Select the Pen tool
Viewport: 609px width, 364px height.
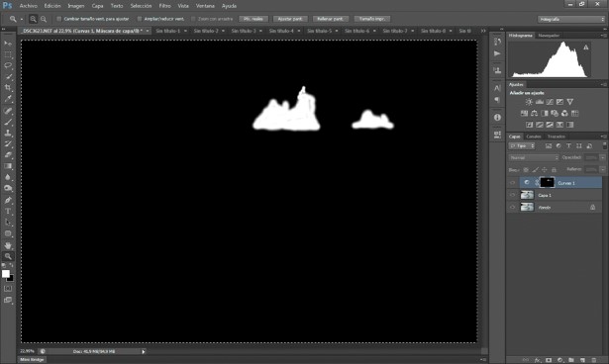8,200
